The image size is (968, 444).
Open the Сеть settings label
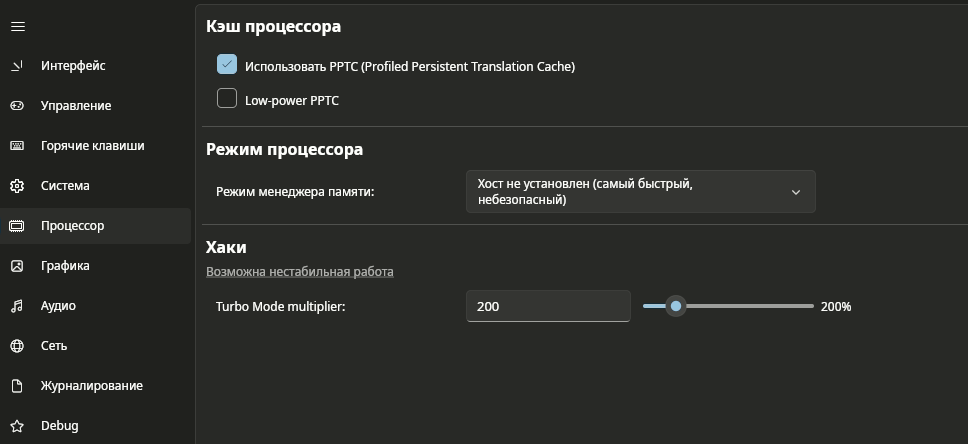point(54,346)
